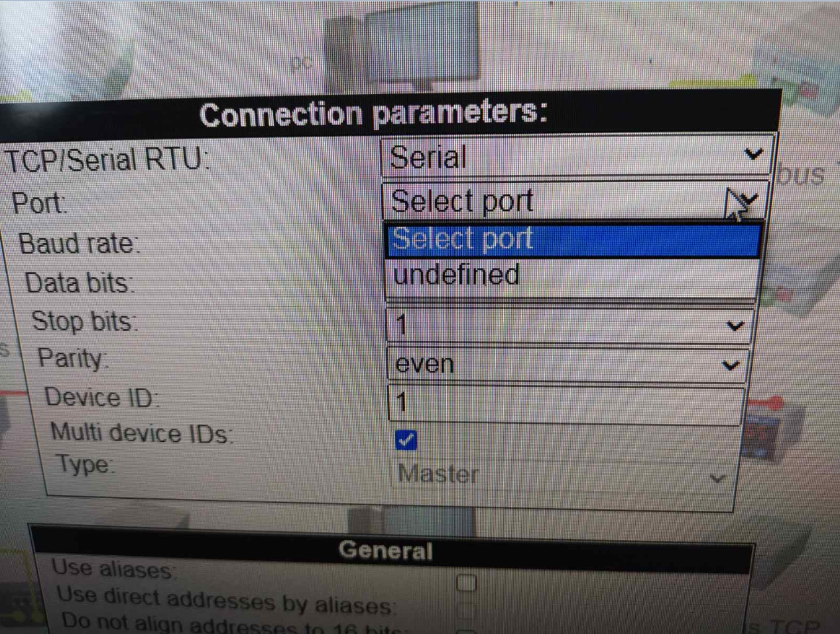Enable the Use aliases checkbox
This screenshot has width=840, height=634.
pyautogui.click(x=467, y=583)
